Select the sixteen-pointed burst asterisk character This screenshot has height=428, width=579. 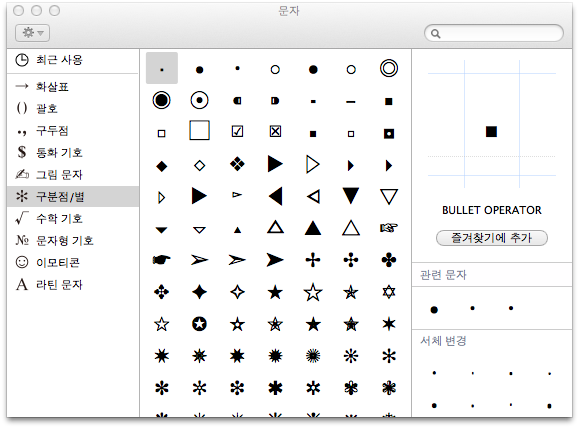click(x=313, y=356)
